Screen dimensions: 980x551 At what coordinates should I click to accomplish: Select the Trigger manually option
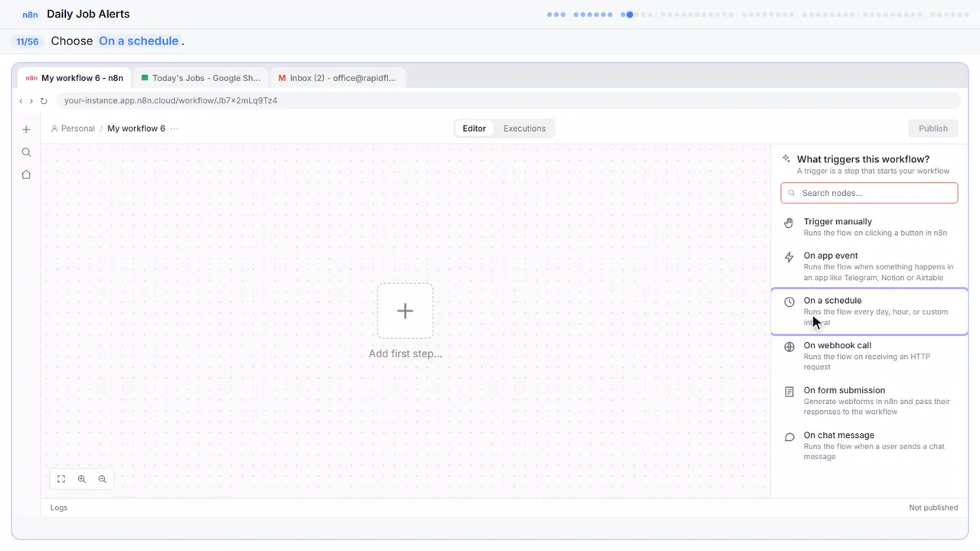click(x=869, y=227)
